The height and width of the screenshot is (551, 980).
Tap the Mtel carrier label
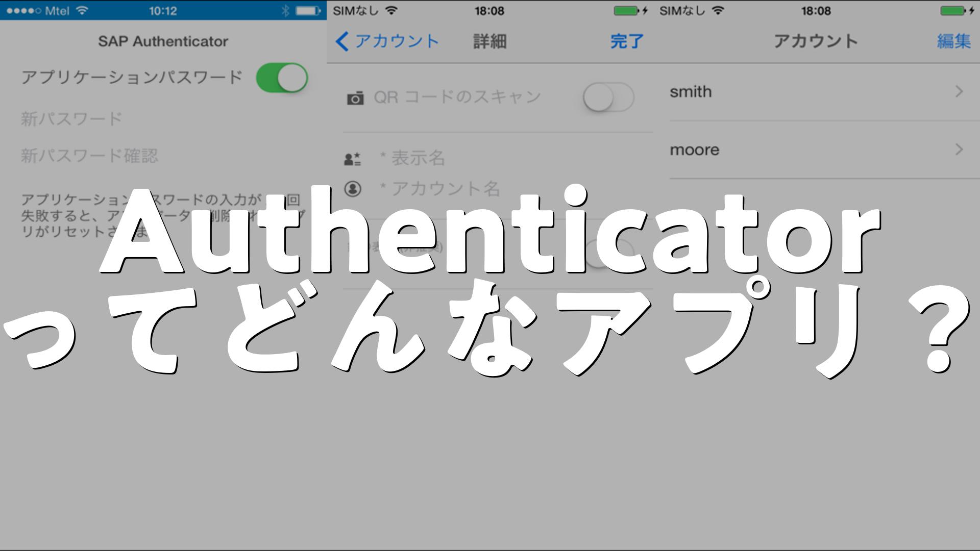57,11
